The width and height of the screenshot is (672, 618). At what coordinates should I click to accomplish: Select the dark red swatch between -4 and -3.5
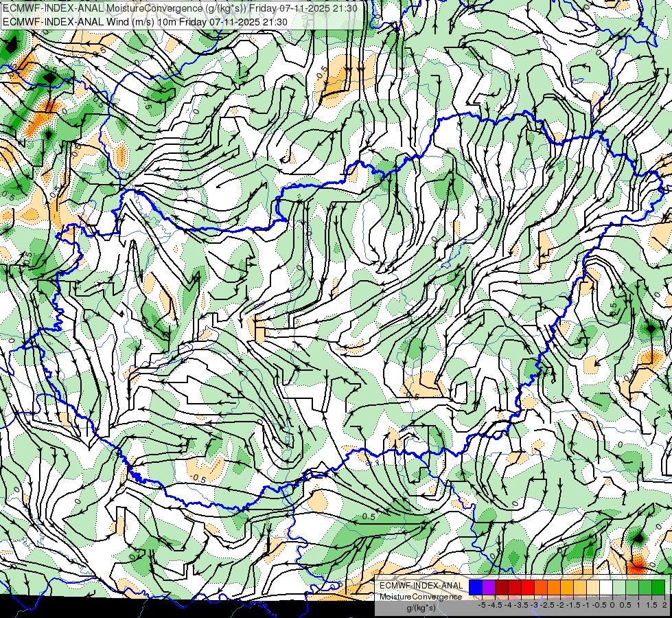click(x=515, y=588)
